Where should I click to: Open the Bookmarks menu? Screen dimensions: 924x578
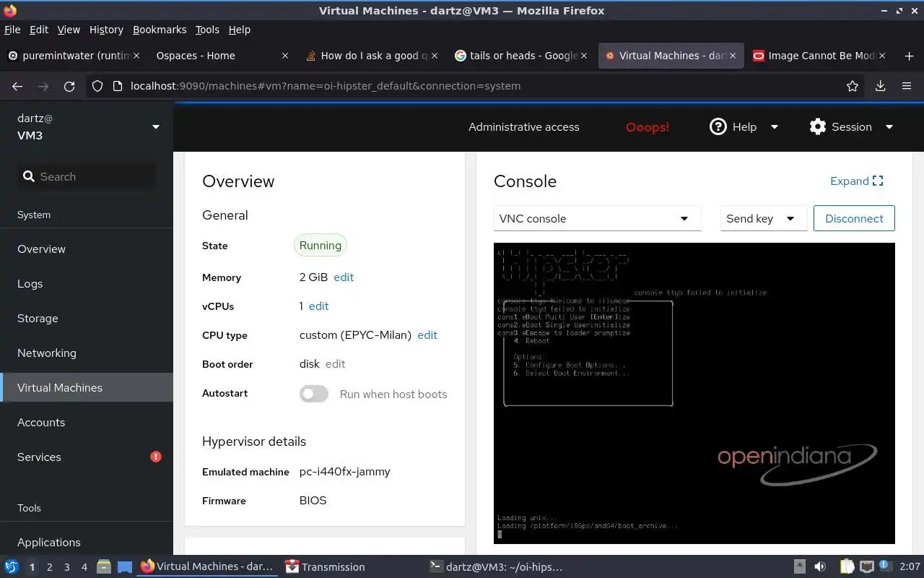[x=160, y=30]
